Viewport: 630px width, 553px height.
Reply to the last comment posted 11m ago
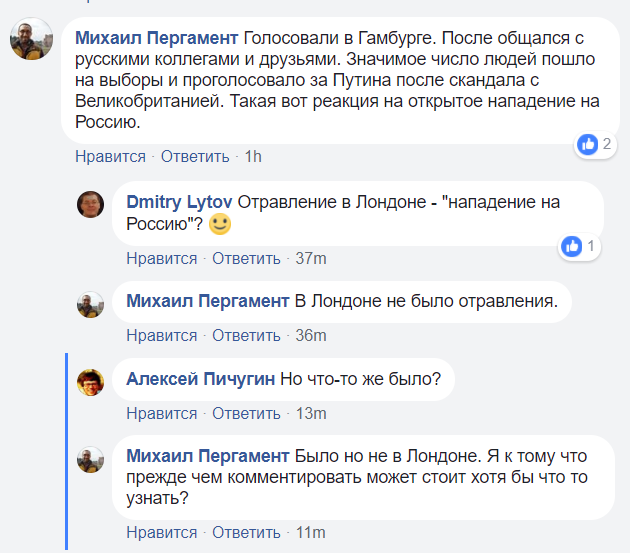click(x=246, y=531)
